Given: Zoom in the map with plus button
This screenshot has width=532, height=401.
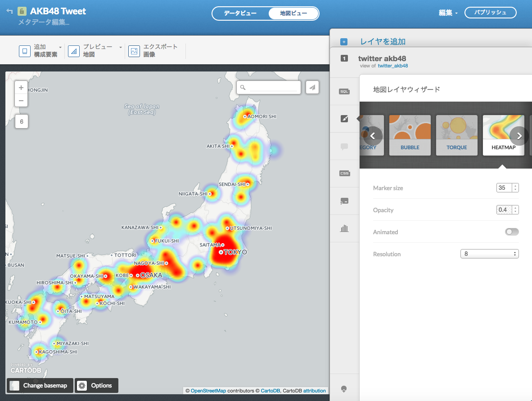Looking at the screenshot, I should click(21, 88).
